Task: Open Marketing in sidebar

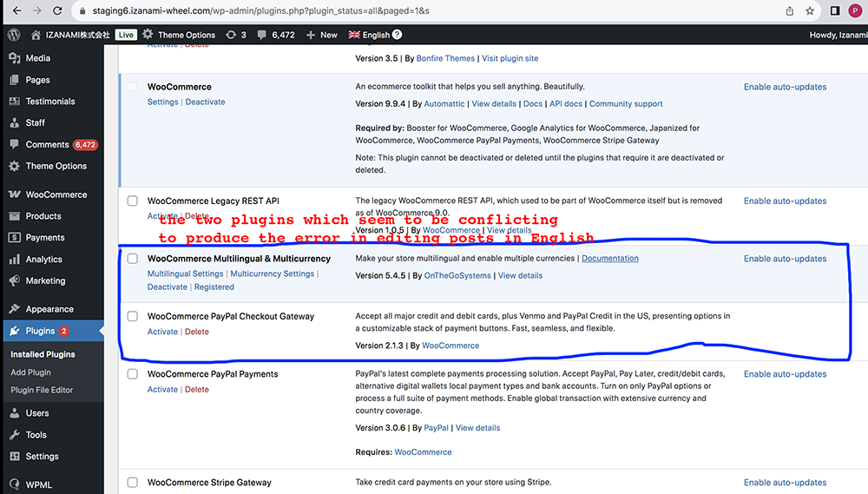Action: 45,280
